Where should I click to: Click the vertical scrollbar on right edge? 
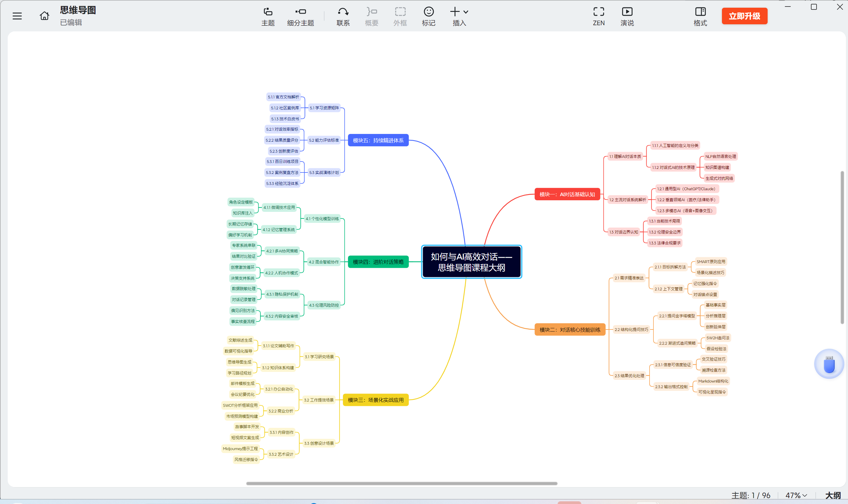(842, 247)
